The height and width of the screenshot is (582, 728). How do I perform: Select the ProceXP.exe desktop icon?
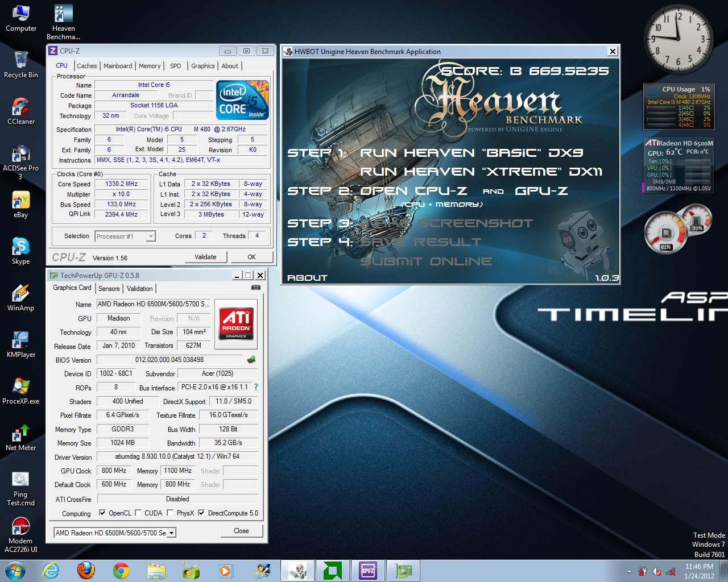[21, 390]
